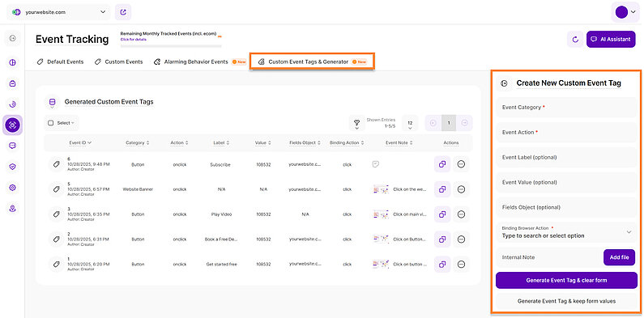Click the Add file button
Viewport: 644px width, 318px height.
point(620,257)
